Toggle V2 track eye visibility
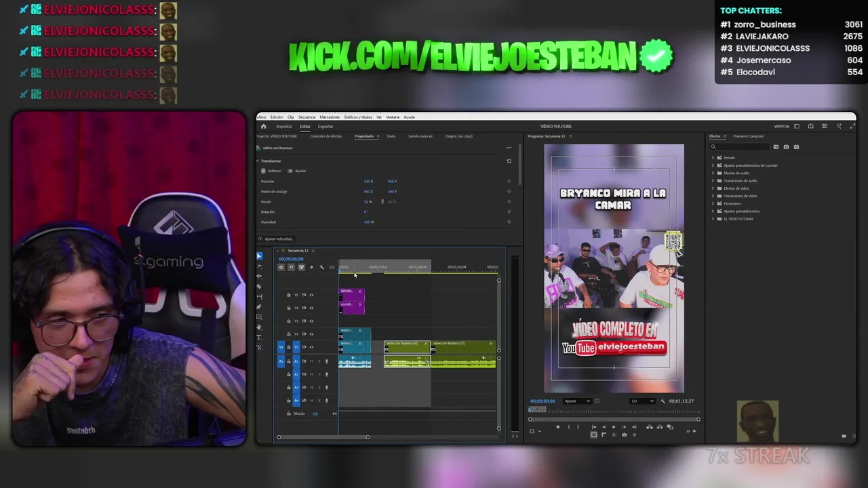Image resolution: width=868 pixels, height=488 pixels. 311,334
